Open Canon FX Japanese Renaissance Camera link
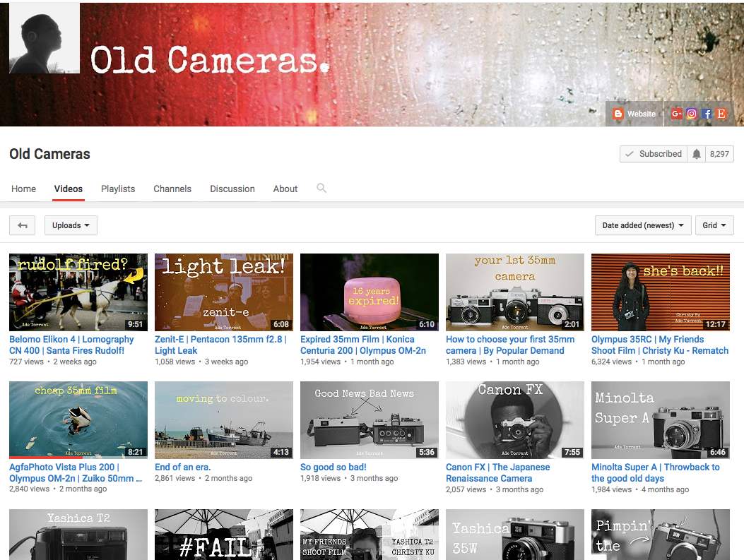Image resolution: width=744 pixels, height=560 pixels. [497, 472]
